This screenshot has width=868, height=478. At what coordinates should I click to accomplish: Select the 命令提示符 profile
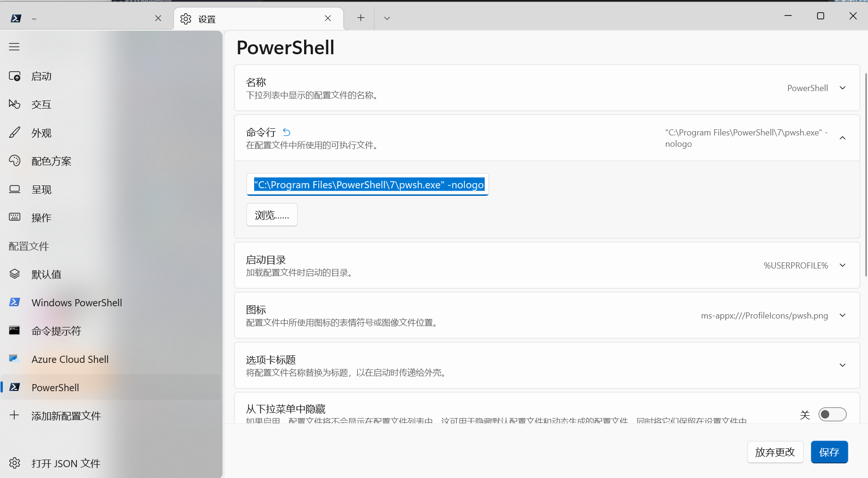(x=56, y=331)
